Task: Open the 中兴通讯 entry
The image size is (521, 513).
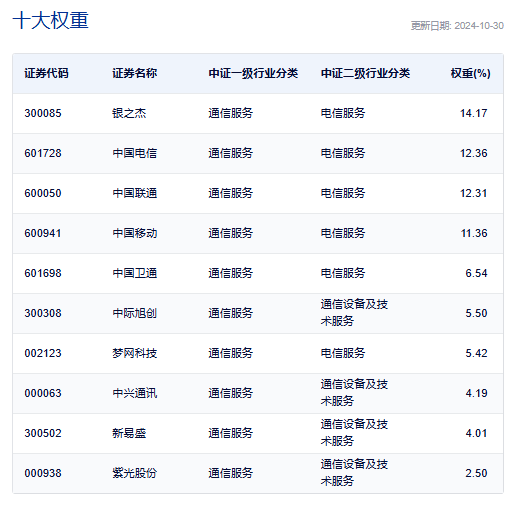Action: (134, 393)
